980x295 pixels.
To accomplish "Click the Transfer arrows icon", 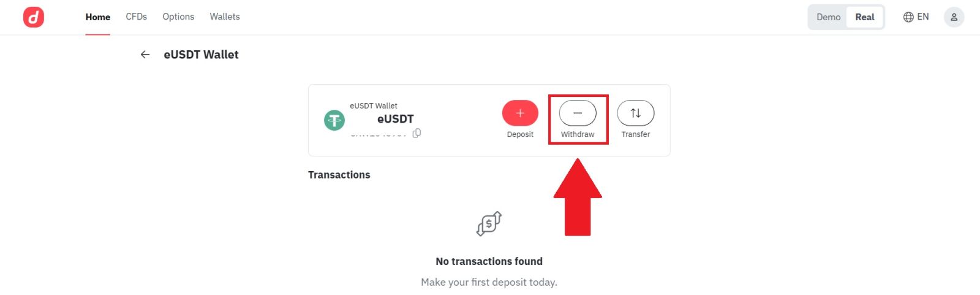I will pos(635,113).
